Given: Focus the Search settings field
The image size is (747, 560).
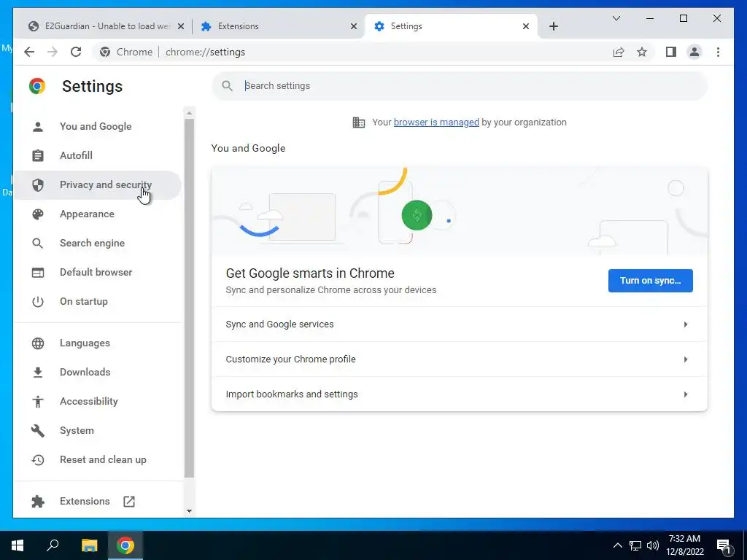Looking at the screenshot, I should 460,86.
